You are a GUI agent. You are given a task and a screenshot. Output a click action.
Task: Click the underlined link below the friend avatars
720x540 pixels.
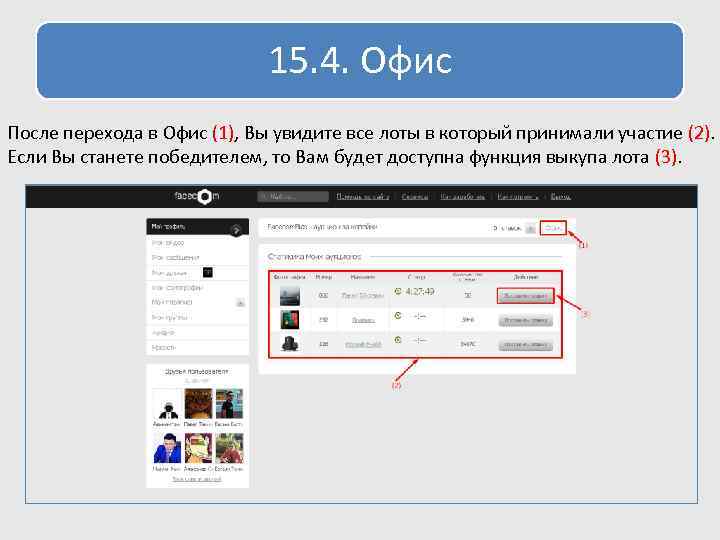click(197, 479)
